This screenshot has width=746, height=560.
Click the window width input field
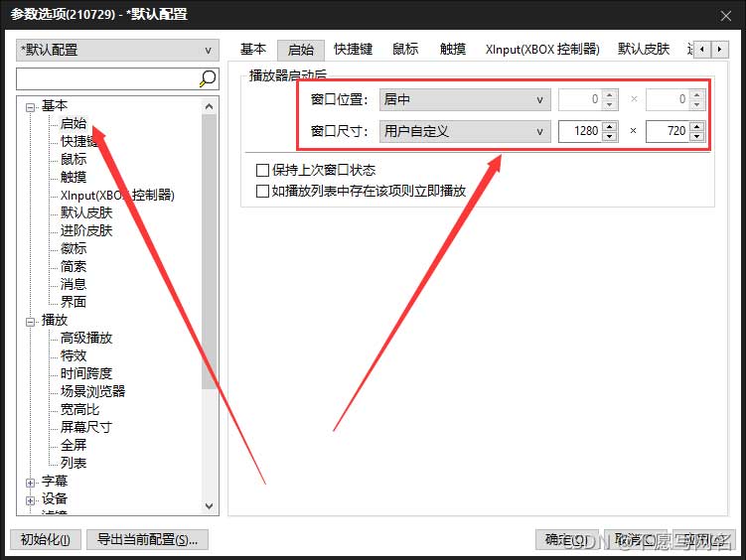click(580, 131)
